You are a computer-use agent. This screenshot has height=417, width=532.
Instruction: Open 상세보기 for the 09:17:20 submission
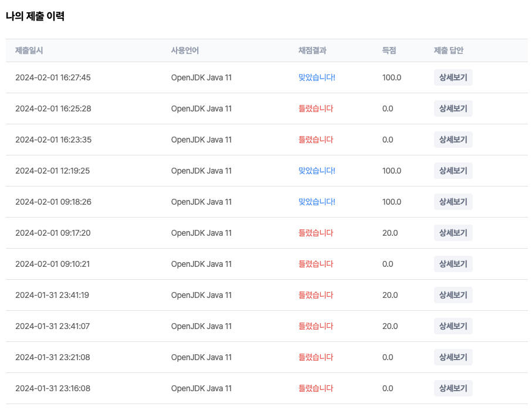453,233
